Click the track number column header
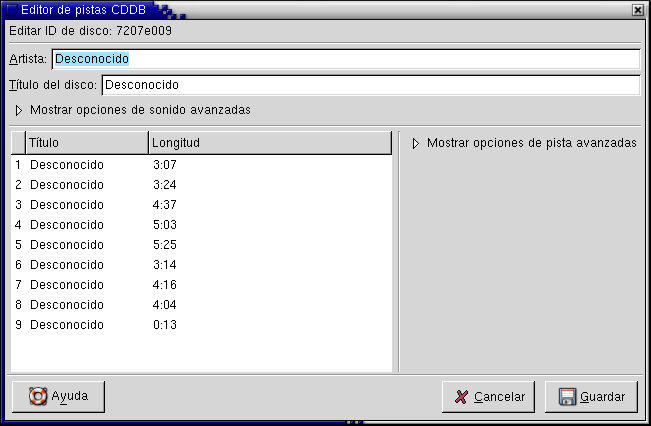 point(18,143)
